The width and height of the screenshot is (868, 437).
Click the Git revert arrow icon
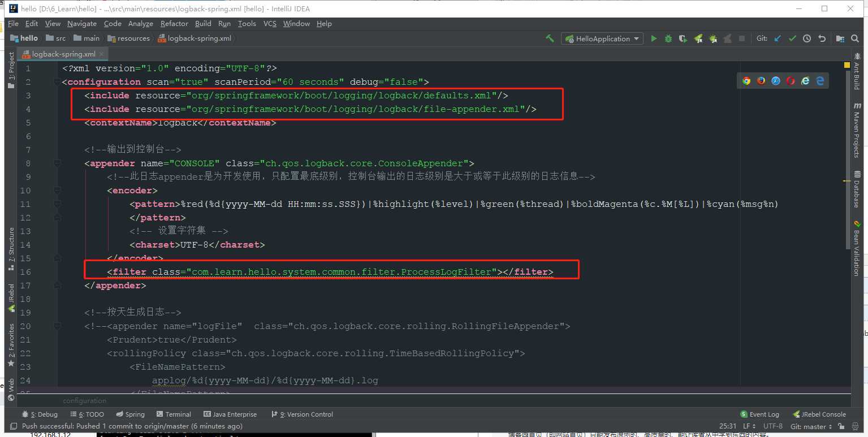822,38
